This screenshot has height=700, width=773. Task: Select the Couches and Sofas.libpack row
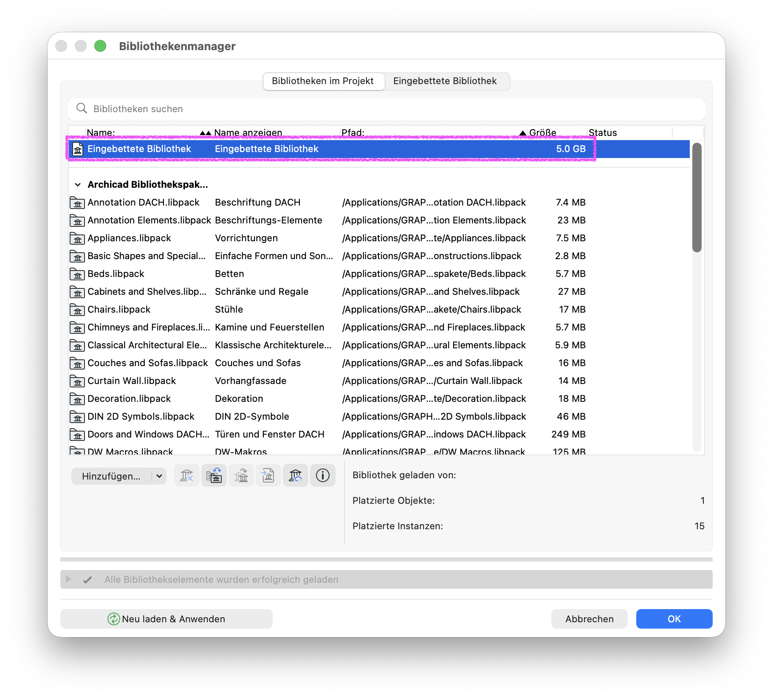coord(379,363)
